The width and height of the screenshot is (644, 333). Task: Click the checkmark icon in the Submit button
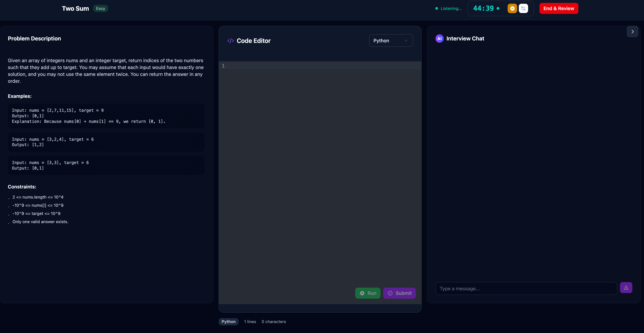coord(390,293)
